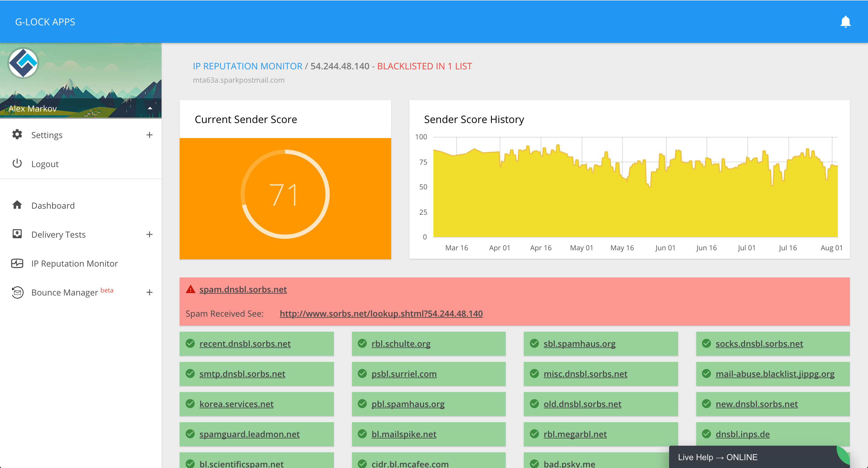The width and height of the screenshot is (868, 468).
Task: Expand the Bounce Manager submenu plus
Action: pos(149,292)
